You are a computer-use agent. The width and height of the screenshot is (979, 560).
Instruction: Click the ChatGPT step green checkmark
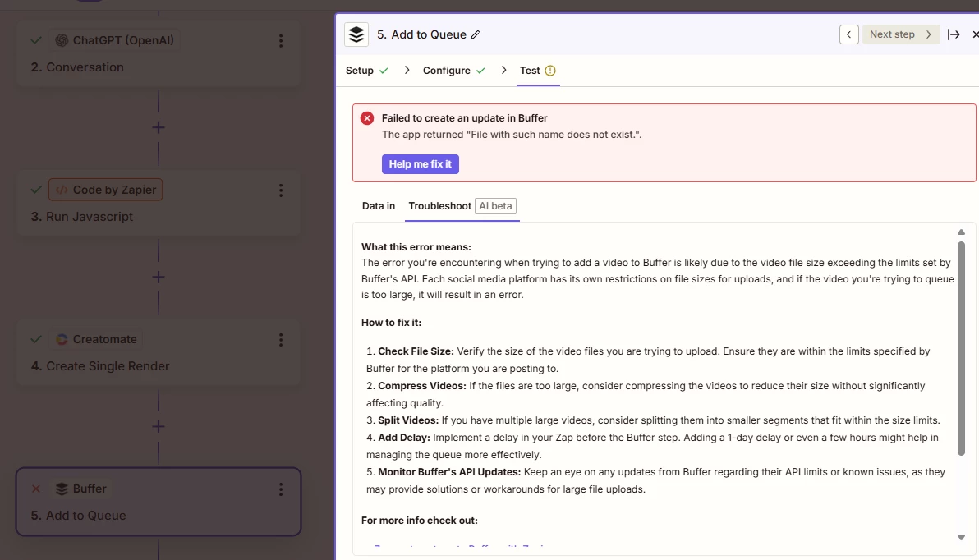click(x=36, y=40)
